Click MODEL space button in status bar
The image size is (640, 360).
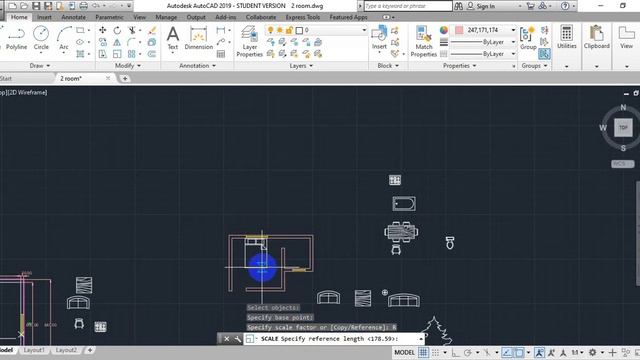click(404, 352)
